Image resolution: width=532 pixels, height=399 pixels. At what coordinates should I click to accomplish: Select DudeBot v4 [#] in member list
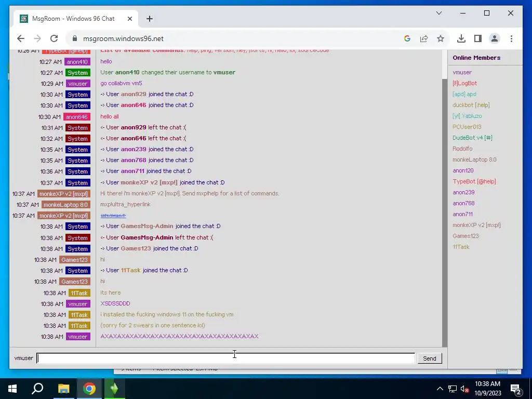click(x=472, y=138)
